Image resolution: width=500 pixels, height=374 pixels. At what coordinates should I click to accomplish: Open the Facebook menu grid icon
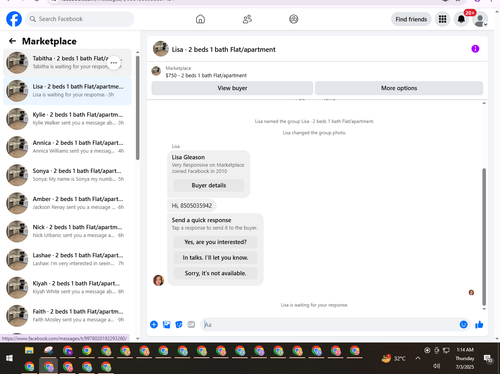point(442,19)
